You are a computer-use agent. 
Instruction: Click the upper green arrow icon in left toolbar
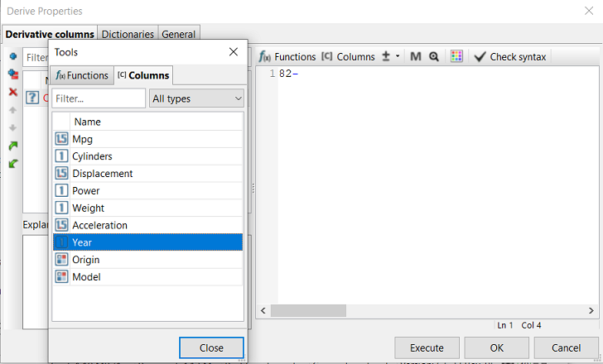pyautogui.click(x=12, y=146)
